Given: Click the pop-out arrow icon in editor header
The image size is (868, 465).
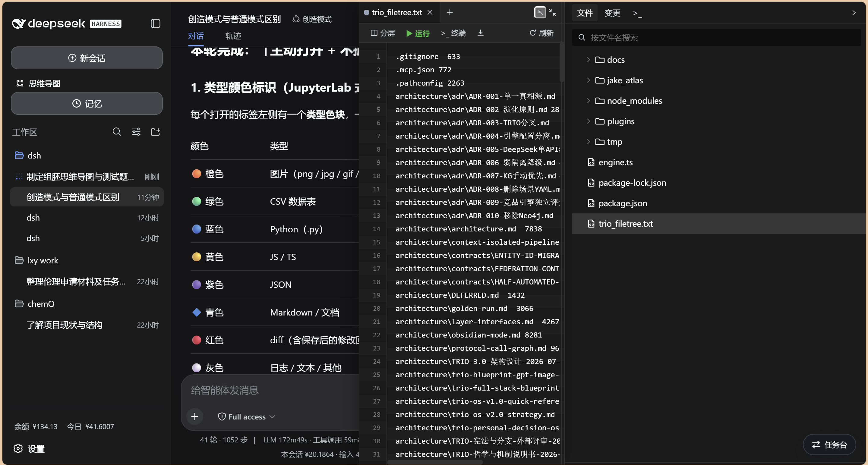Looking at the screenshot, I should 540,12.
